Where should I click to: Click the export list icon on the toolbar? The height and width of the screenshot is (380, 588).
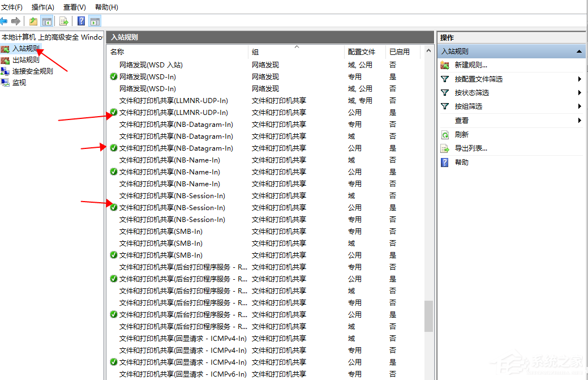[x=63, y=21]
